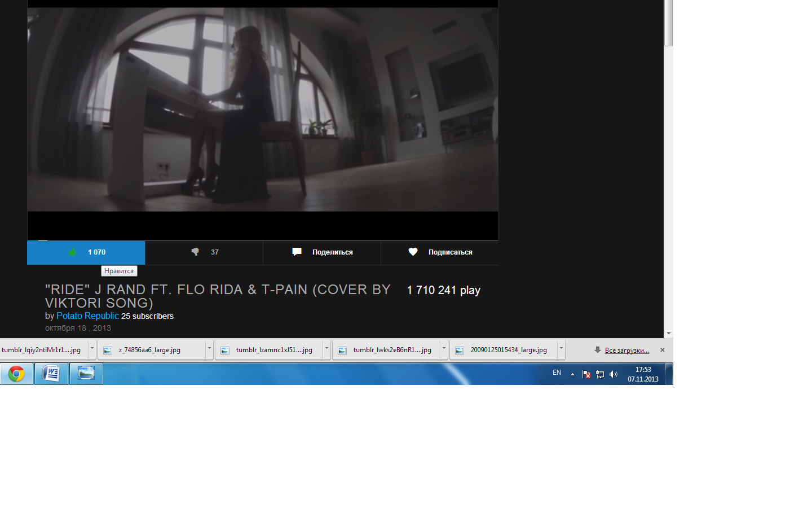Click the tumblr_lwks2eB6nR1 download file icon
Screen dimensions: 812x508
[342, 351]
